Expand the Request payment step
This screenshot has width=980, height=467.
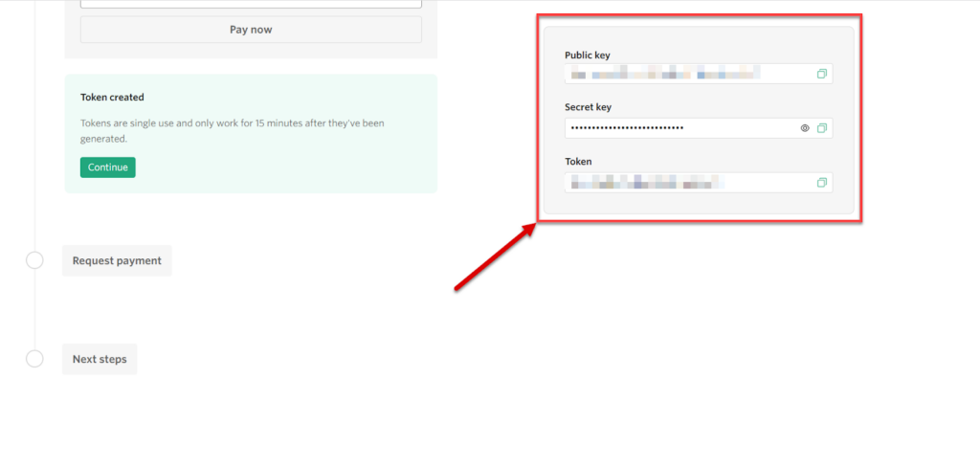pos(117,260)
